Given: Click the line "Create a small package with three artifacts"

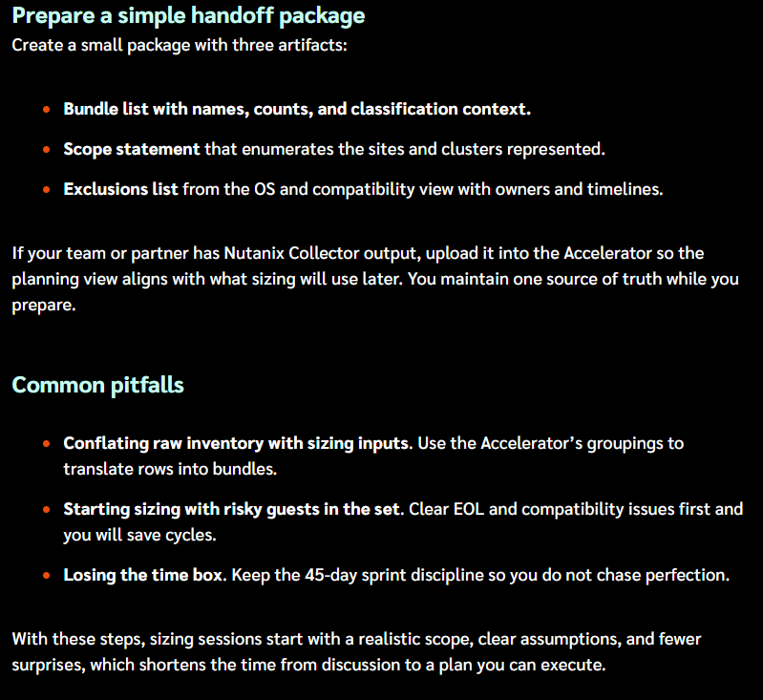Looking at the screenshot, I should (180, 45).
